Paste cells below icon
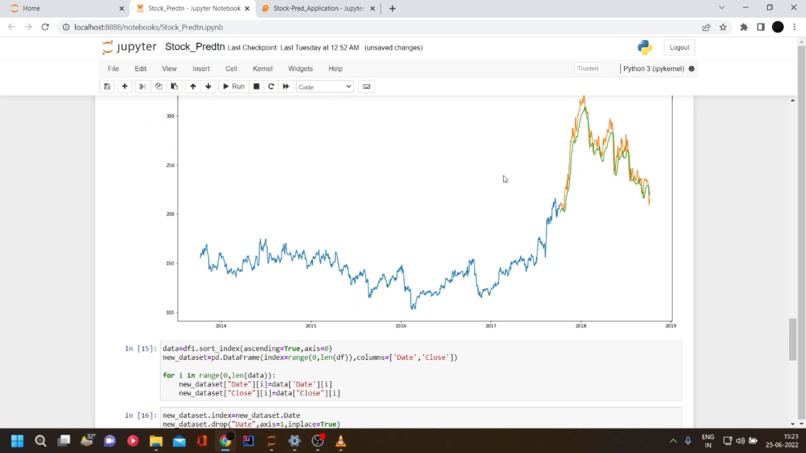Image resolution: width=806 pixels, height=453 pixels. click(x=174, y=86)
